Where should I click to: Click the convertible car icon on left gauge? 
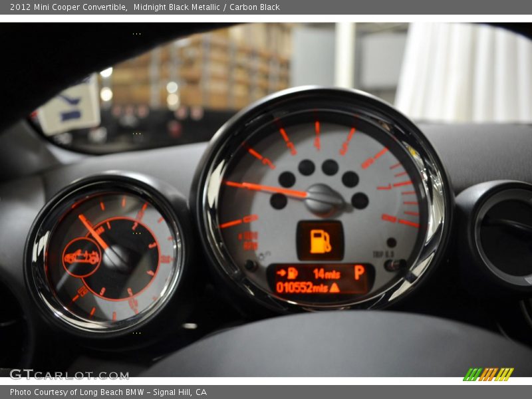(x=82, y=257)
